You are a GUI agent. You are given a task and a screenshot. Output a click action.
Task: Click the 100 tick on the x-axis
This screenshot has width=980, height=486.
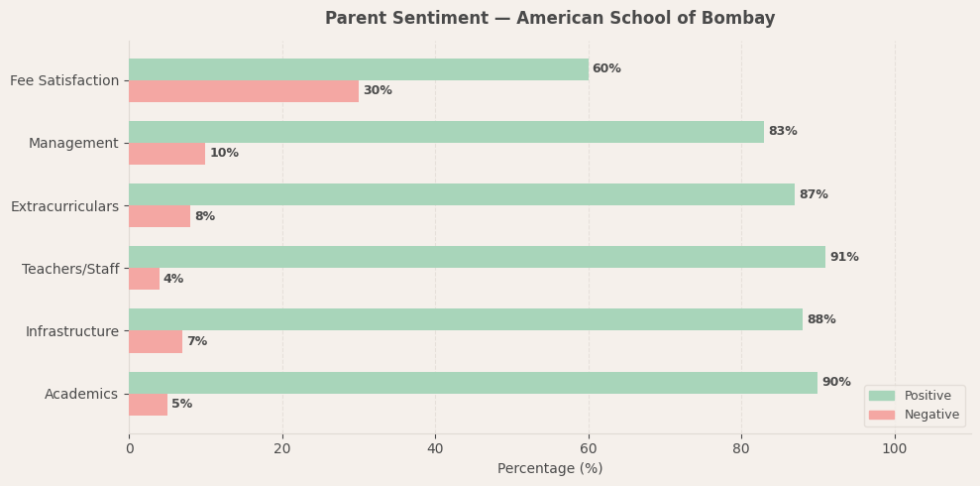895,449
